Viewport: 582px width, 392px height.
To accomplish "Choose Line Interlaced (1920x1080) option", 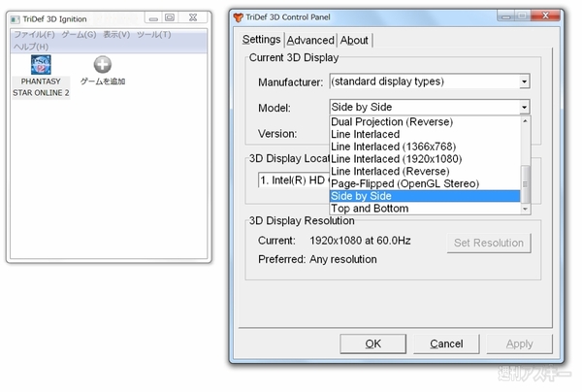I will [425, 159].
